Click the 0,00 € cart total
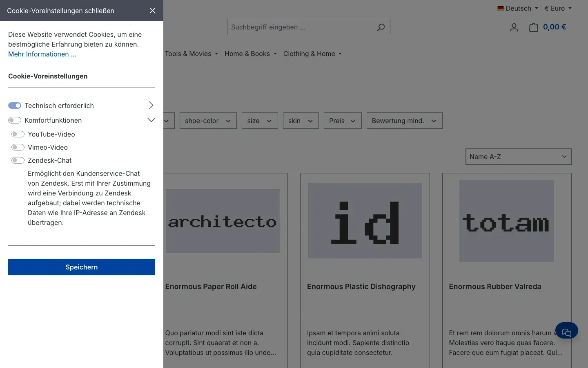Screen dimensions: 588x368 tap(555, 27)
